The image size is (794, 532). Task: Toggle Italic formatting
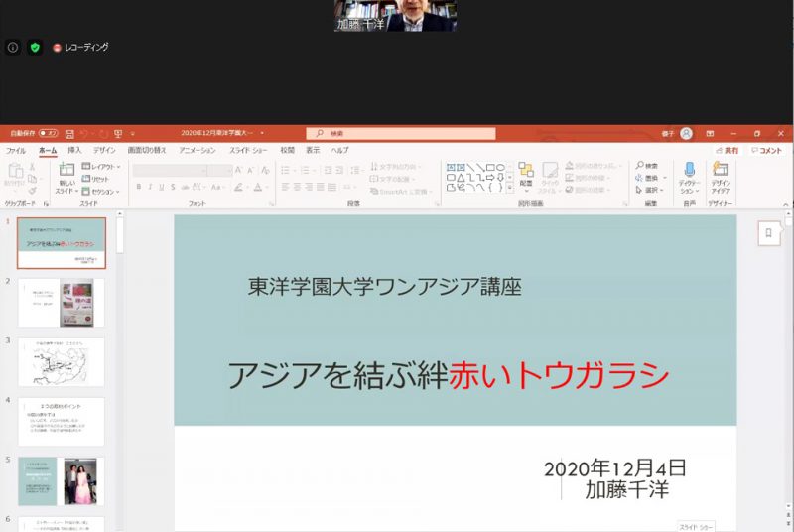[151, 187]
